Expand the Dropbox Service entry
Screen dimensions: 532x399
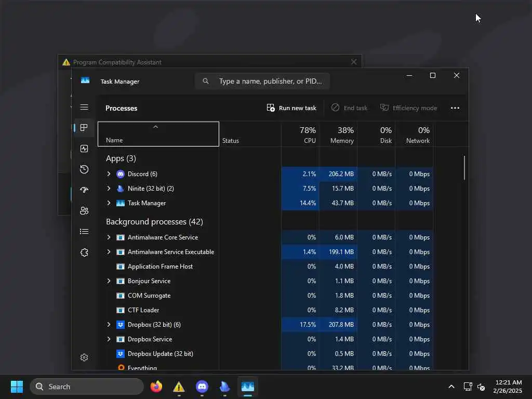coord(109,339)
